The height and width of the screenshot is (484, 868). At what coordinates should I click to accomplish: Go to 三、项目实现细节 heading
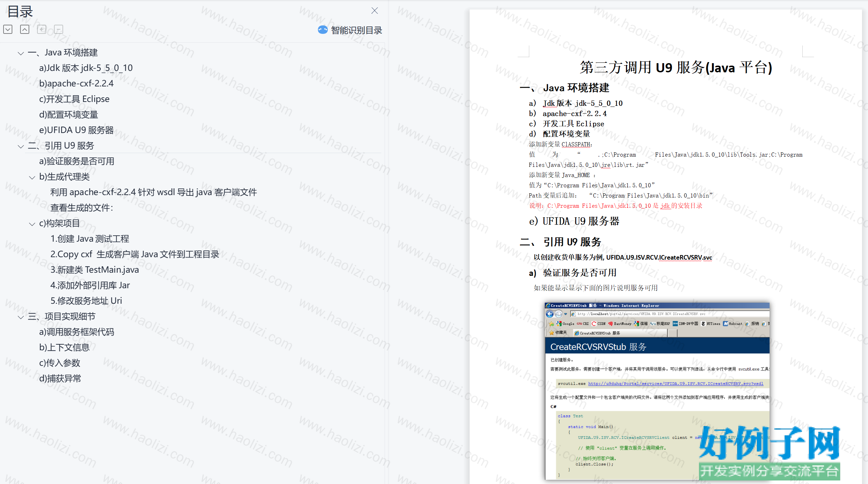click(61, 316)
